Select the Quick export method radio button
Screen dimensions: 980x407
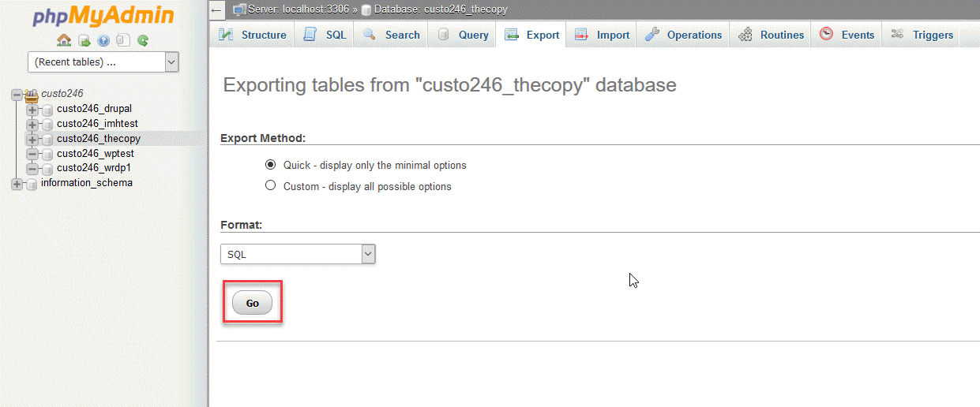tap(271, 165)
